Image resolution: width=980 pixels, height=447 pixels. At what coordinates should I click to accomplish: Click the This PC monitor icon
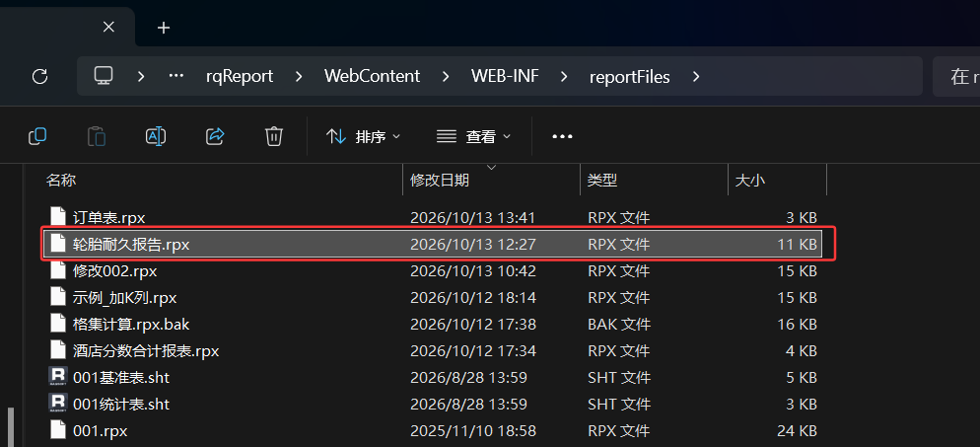(104, 76)
